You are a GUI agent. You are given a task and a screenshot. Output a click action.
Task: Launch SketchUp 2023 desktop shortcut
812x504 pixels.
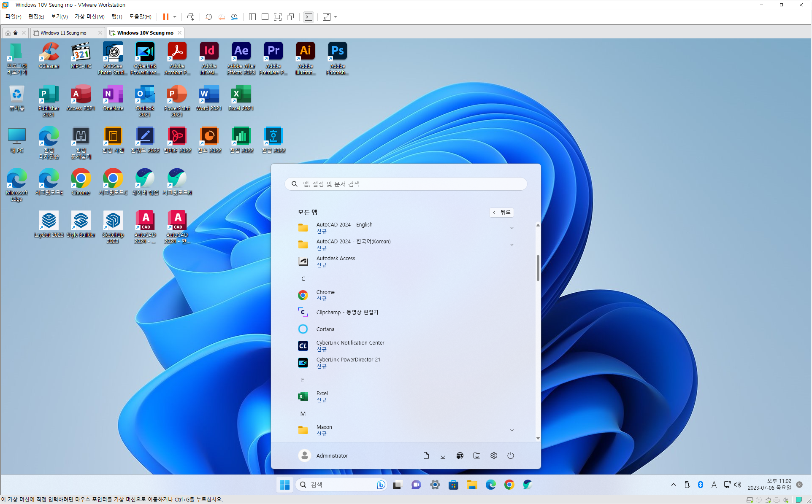pyautogui.click(x=113, y=221)
